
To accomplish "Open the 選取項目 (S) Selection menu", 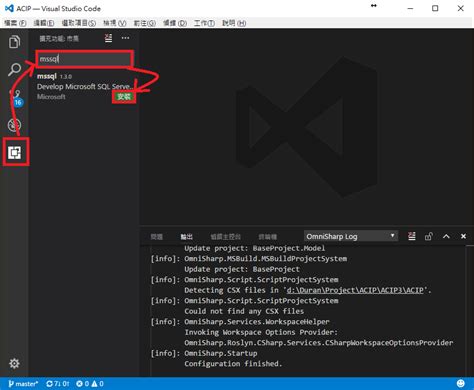I will tap(79, 23).
